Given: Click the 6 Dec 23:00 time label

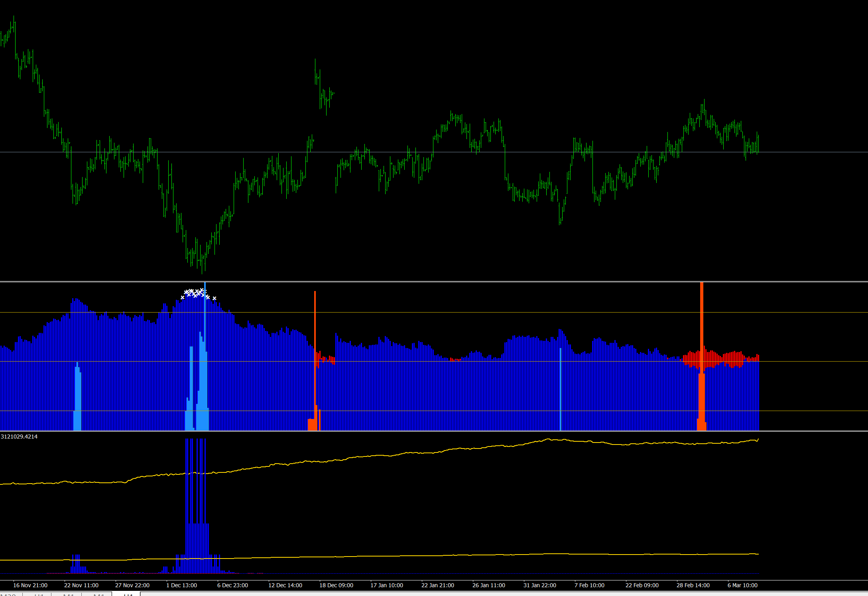Looking at the screenshot, I should pyautogui.click(x=233, y=585).
